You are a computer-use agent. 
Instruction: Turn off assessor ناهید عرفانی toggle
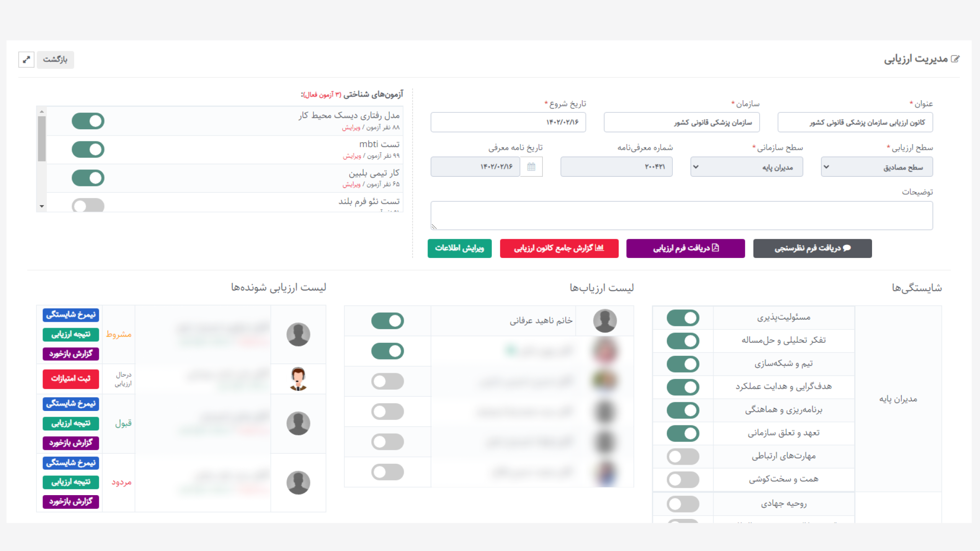point(387,321)
